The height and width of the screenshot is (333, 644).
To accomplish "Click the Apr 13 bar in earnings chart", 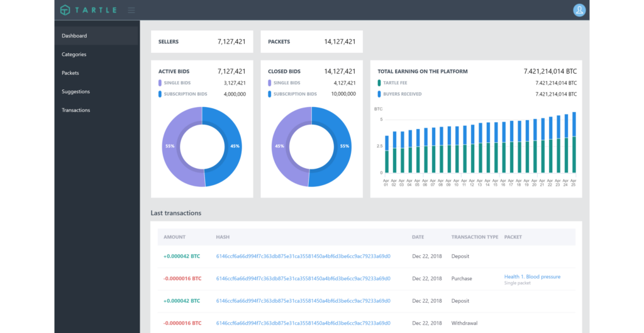I will (480, 148).
